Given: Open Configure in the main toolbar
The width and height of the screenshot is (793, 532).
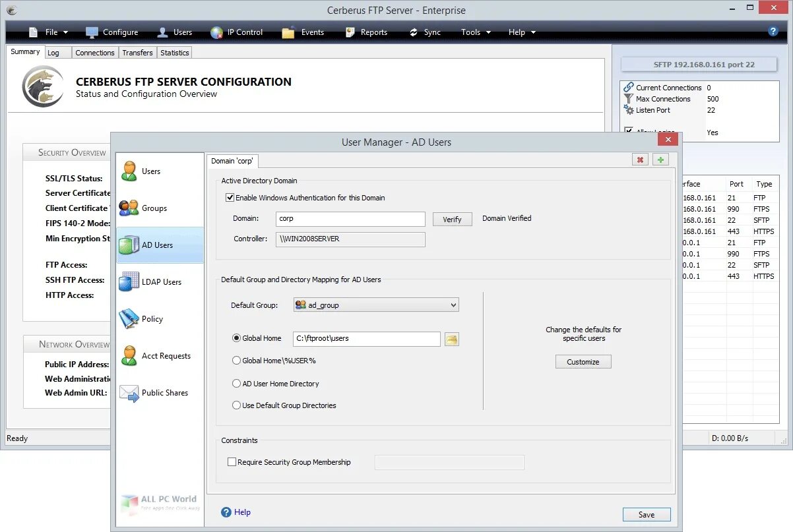Looking at the screenshot, I should (x=112, y=32).
